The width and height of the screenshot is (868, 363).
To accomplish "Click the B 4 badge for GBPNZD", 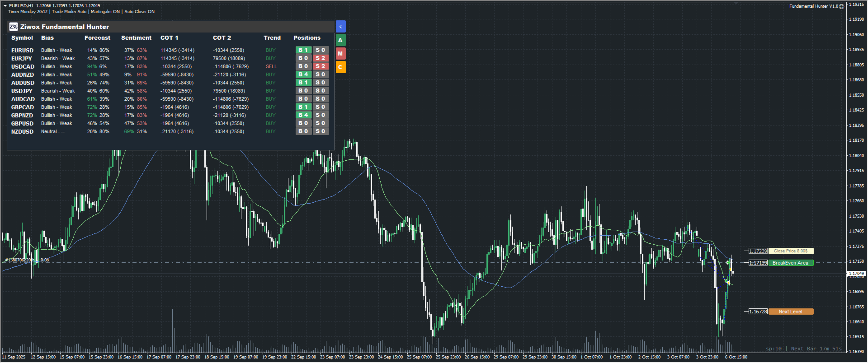I will 303,115.
